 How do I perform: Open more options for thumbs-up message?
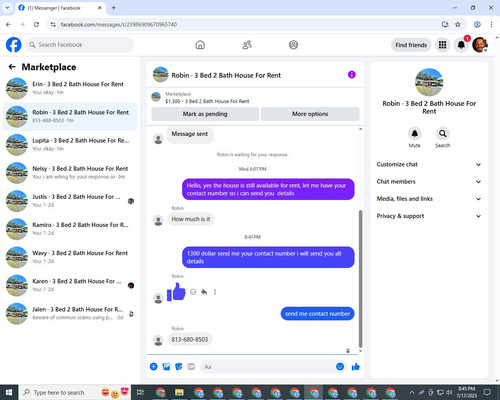[215, 292]
